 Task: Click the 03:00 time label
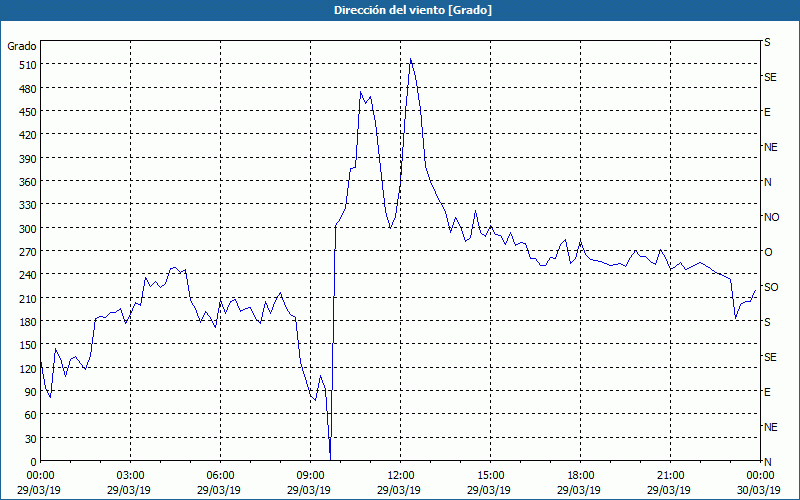pyautogui.click(x=131, y=476)
